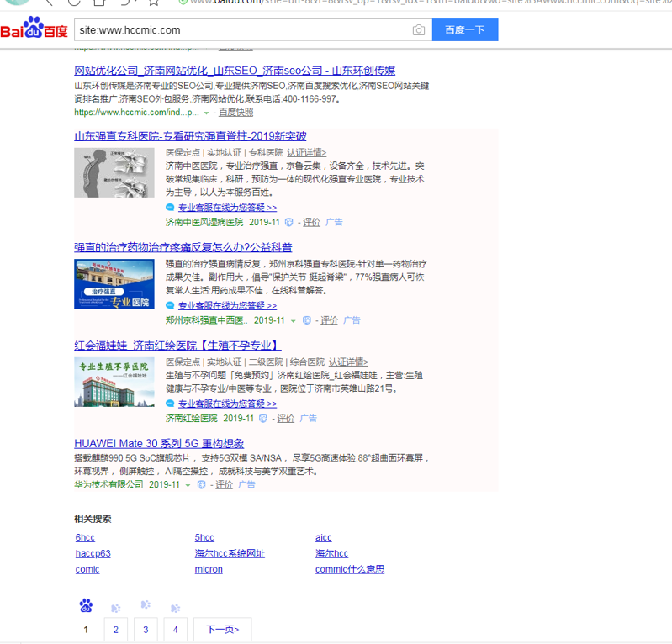The height and width of the screenshot is (644, 672).
Task: Open related search comic
Action: click(x=87, y=569)
